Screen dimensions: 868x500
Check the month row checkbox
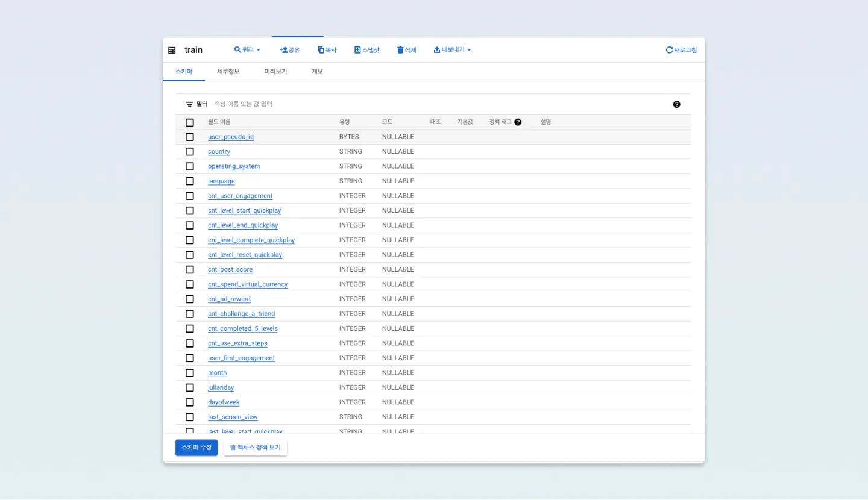[190, 373]
